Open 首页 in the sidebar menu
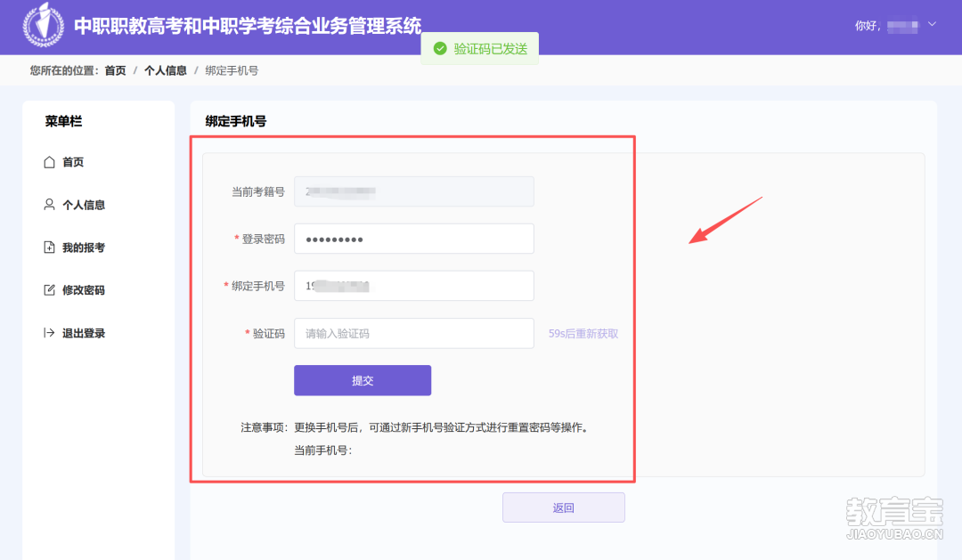The width and height of the screenshot is (962, 560). pos(73,162)
